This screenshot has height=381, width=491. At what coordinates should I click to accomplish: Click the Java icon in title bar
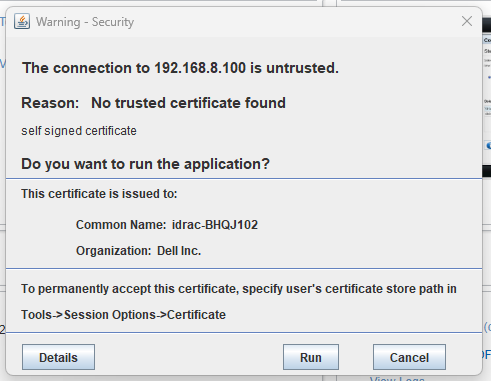click(x=22, y=22)
